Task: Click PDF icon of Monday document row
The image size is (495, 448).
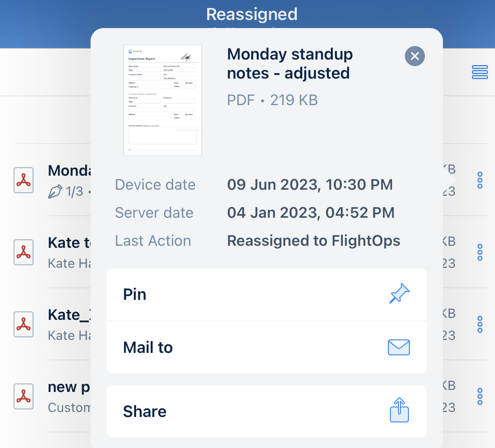Action: (x=24, y=180)
